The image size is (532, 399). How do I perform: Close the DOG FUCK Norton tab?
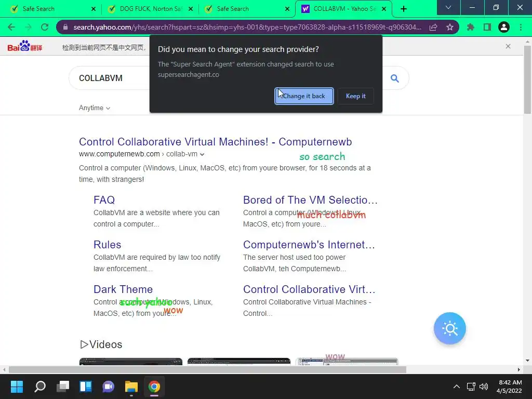[191, 9]
